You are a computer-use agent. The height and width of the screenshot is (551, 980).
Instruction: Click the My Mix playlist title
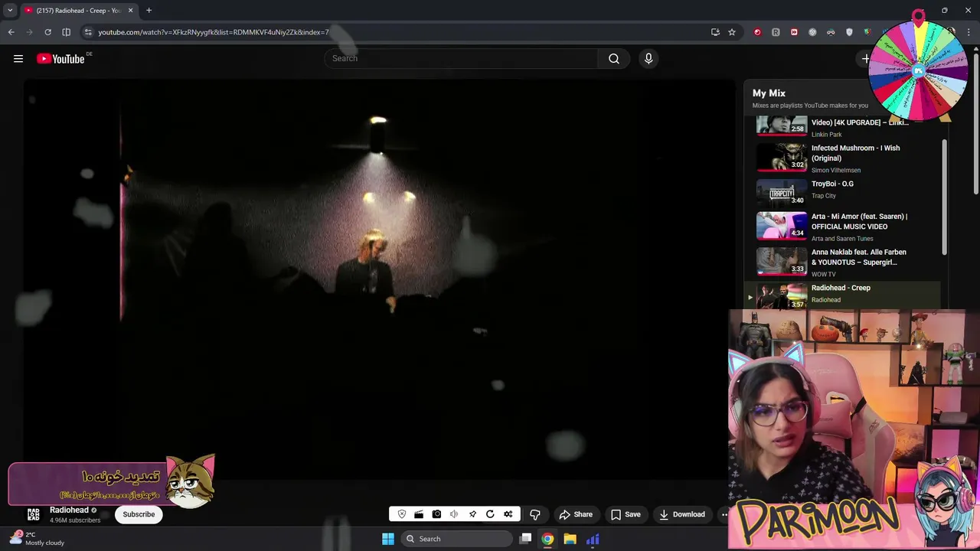pos(769,93)
